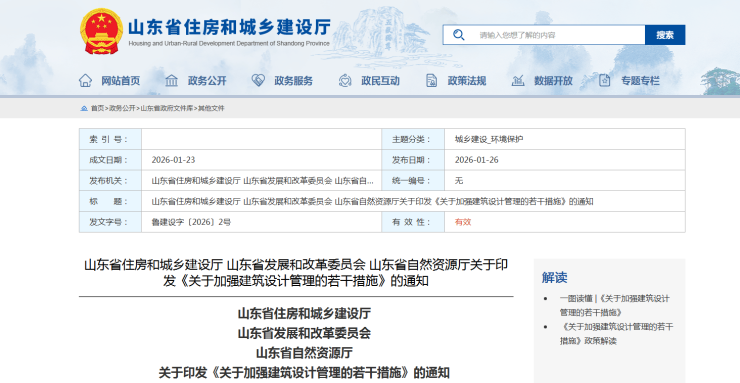Click the red 有效 status text
740x383 pixels.
click(463, 222)
